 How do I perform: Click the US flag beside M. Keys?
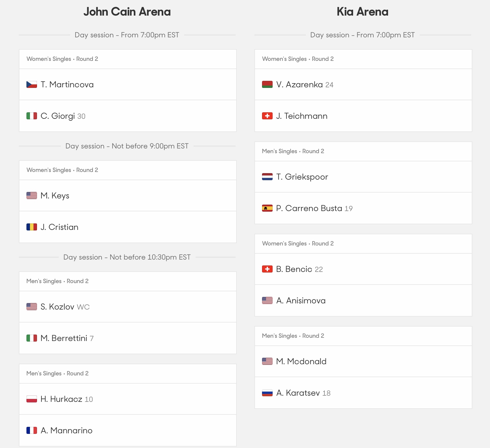tap(32, 195)
